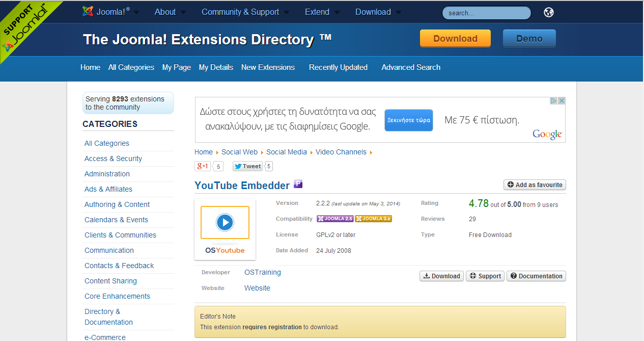Click the Joomla 2.5 compatibility badge

335,219
